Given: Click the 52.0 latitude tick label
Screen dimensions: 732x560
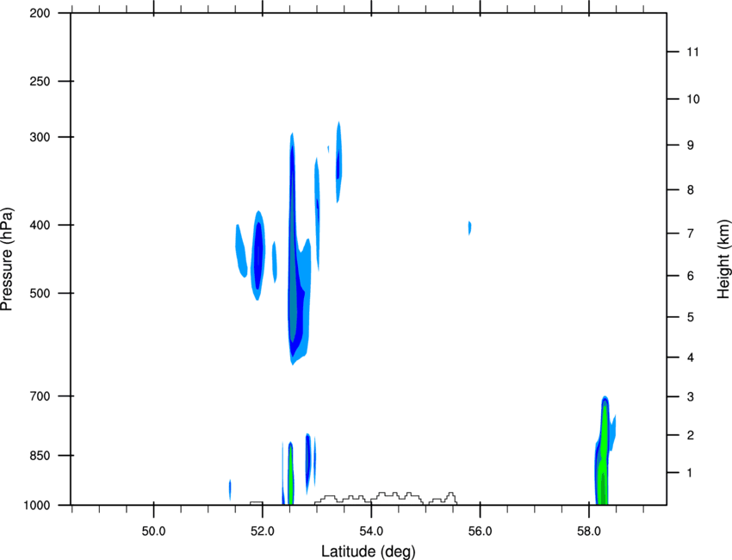Looking at the screenshot, I should (263, 532).
